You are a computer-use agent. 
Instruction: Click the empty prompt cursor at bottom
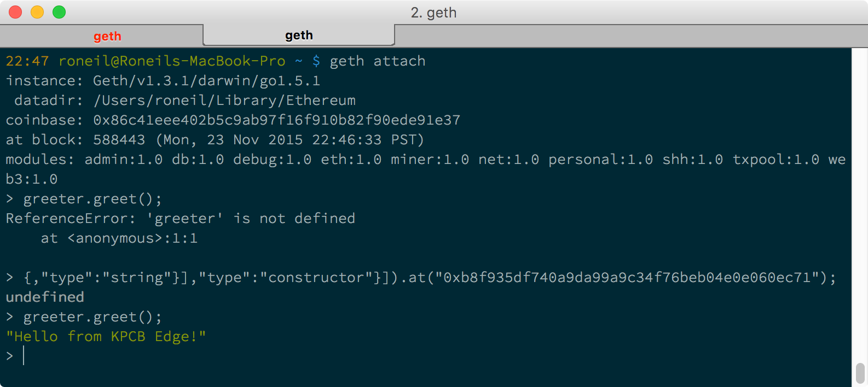click(x=24, y=356)
